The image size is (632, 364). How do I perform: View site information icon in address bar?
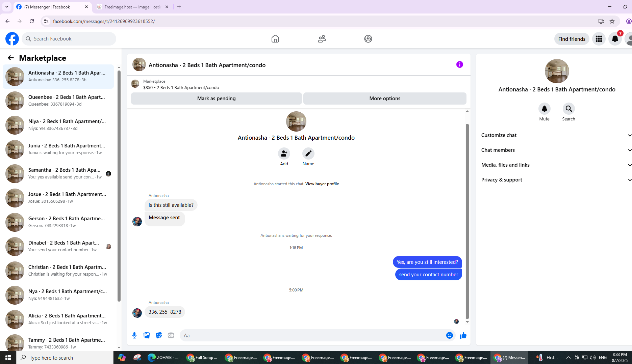46,21
